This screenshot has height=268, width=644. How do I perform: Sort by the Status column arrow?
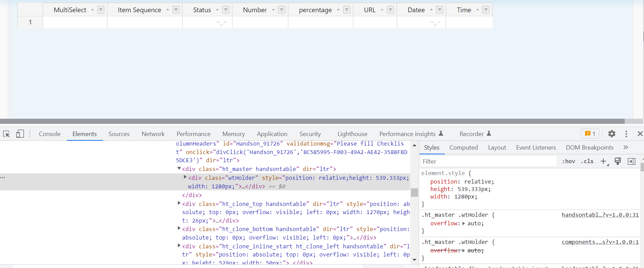pyautogui.click(x=217, y=10)
